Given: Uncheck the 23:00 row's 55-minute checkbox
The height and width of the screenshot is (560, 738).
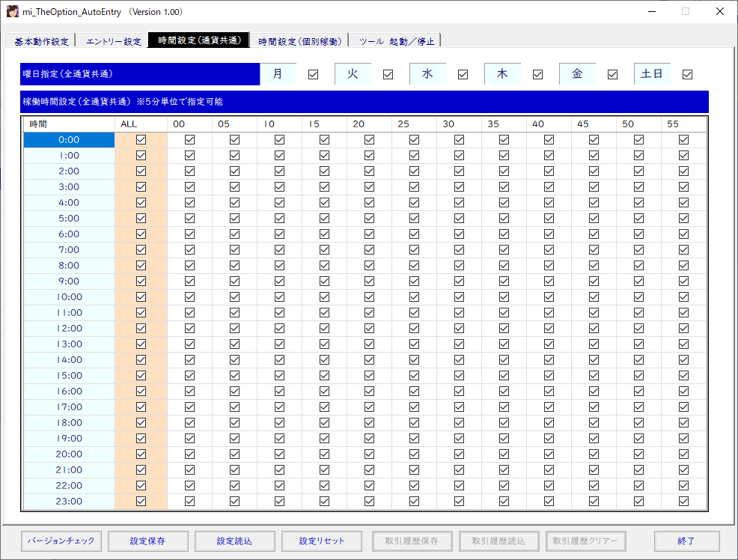Looking at the screenshot, I should click(x=683, y=501).
